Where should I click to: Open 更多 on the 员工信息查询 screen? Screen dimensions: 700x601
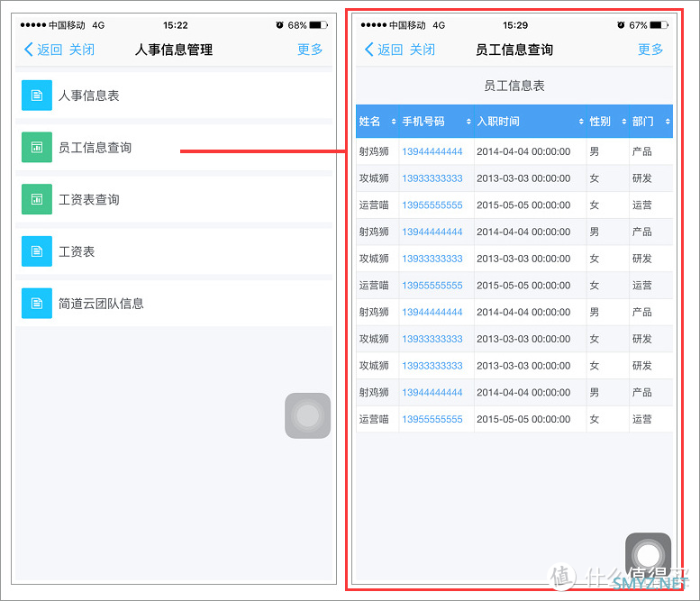[x=650, y=50]
